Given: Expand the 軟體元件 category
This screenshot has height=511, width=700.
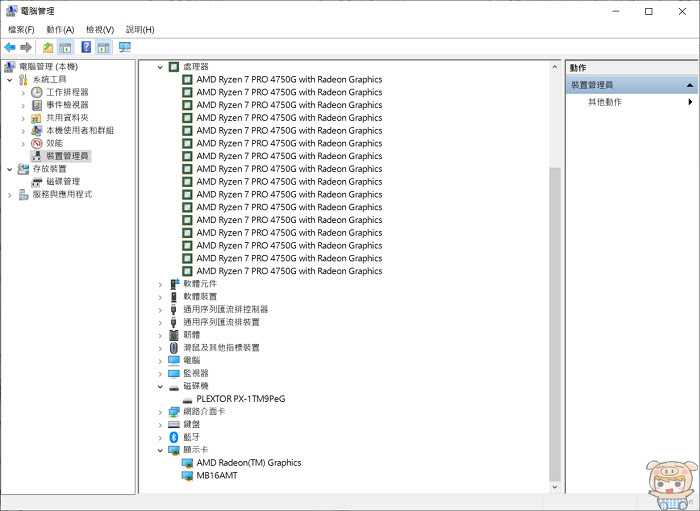Looking at the screenshot, I should [160, 284].
